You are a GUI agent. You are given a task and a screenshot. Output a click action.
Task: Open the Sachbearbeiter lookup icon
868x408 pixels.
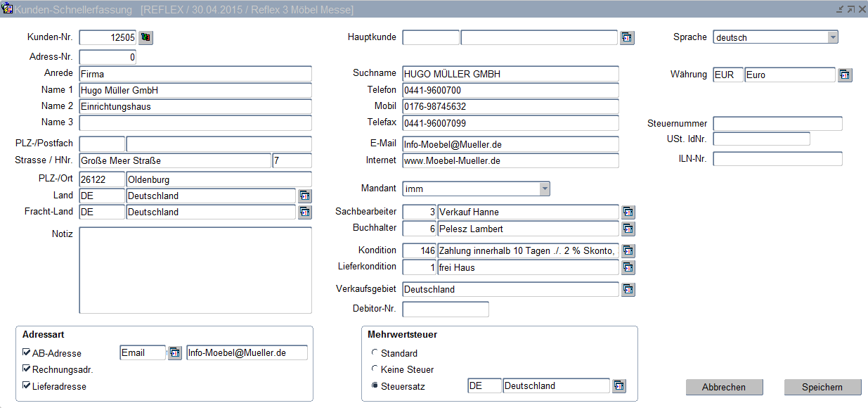(x=628, y=212)
